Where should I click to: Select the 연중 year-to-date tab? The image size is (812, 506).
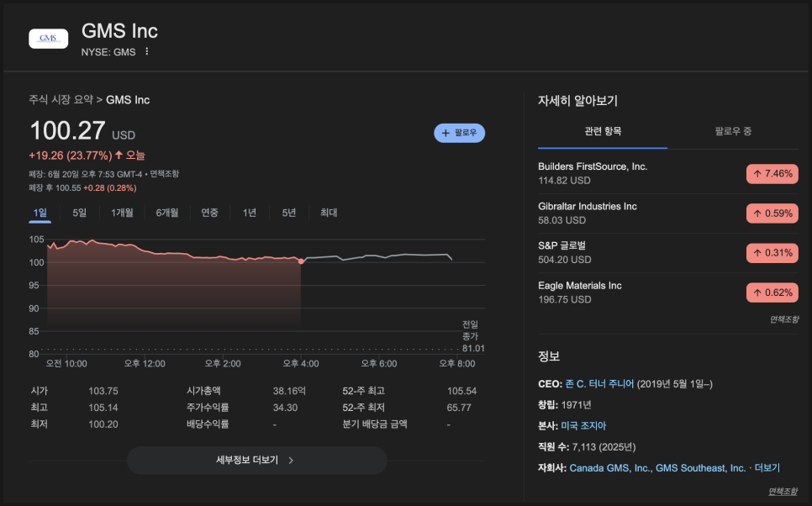click(x=210, y=213)
